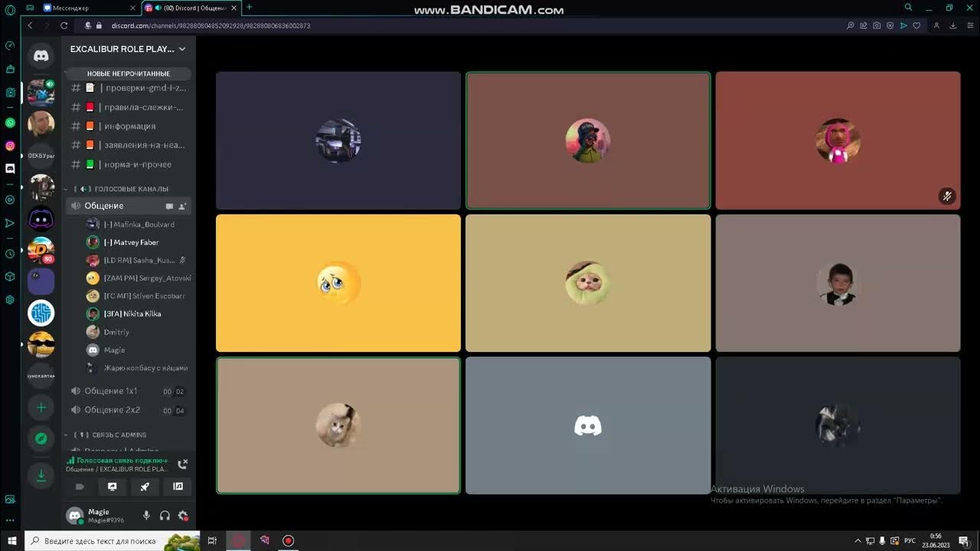Jump to НОВЫЕ НЕПРОЧИТАННЫЕ messages
This screenshot has height=551, width=980.
point(129,73)
